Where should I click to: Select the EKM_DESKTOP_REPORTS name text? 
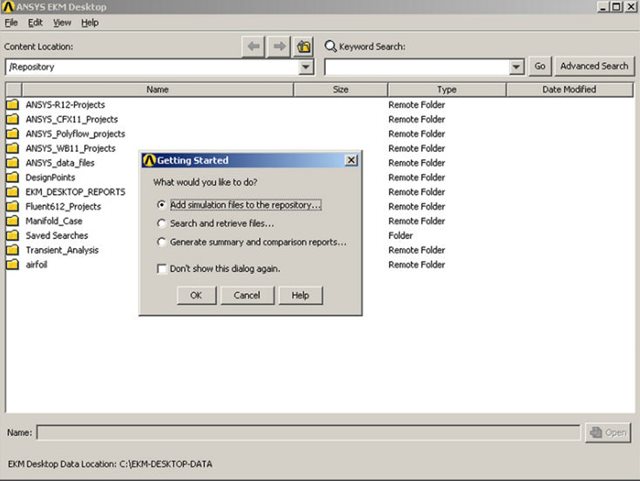(x=76, y=192)
